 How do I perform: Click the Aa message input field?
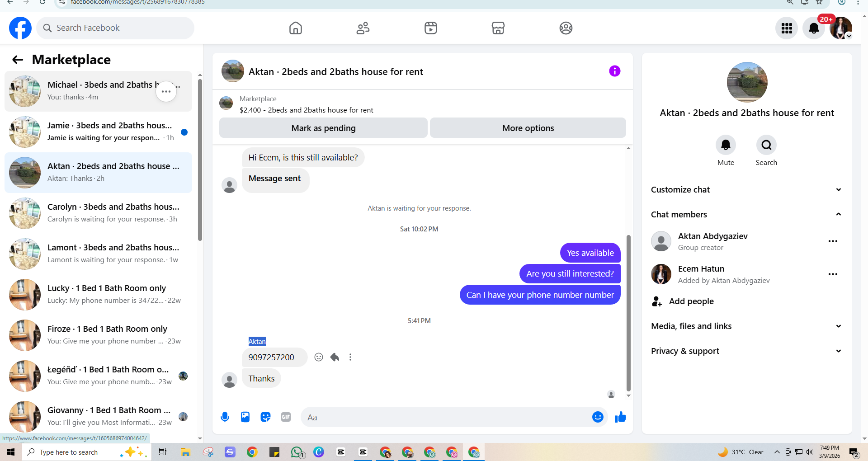(x=445, y=417)
